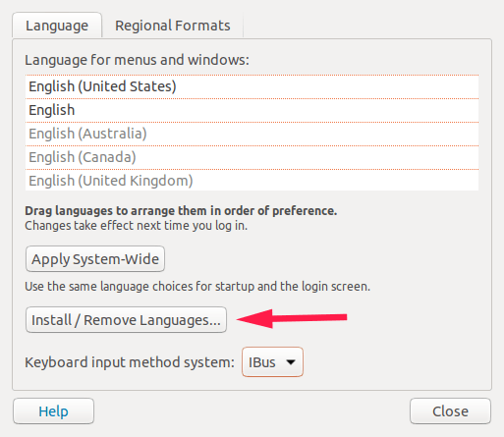Screen dimensions: 504x437
Task: Close the Language Support dialog
Action: pos(450,411)
